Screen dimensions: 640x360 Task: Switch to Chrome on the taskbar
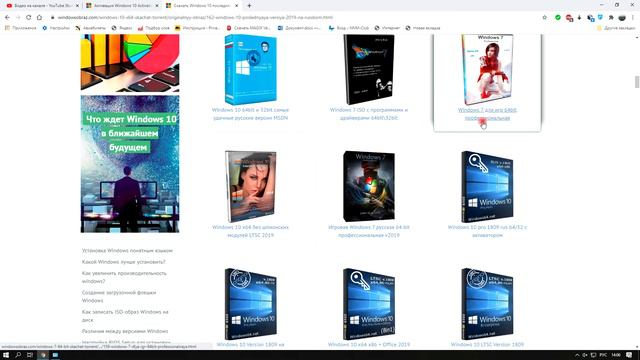point(43,355)
